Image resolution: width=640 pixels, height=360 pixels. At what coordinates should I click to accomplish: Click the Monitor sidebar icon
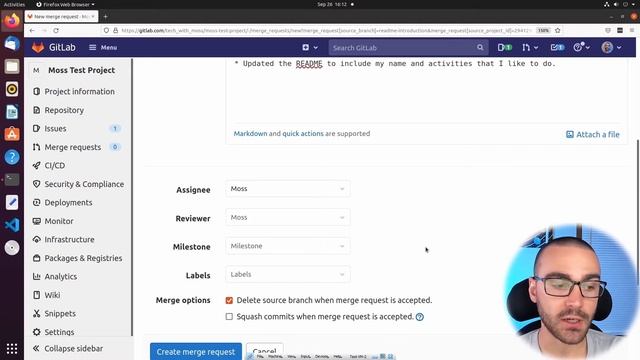pyautogui.click(x=36, y=221)
